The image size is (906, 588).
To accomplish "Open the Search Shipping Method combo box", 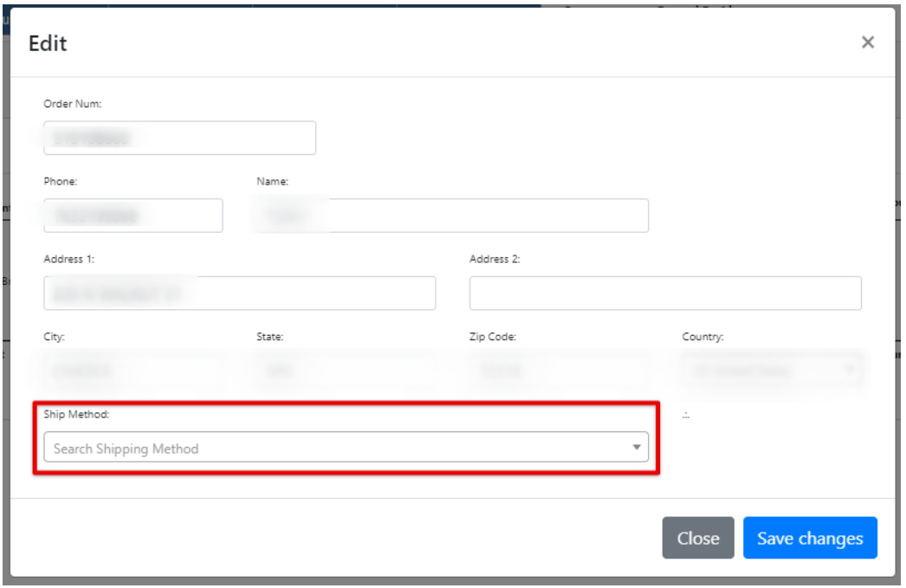I will [x=346, y=447].
